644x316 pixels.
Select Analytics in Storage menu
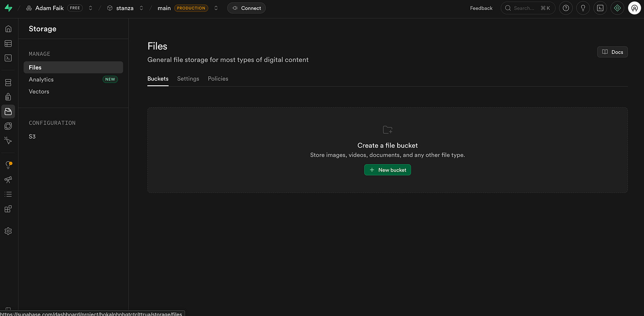pos(73,80)
